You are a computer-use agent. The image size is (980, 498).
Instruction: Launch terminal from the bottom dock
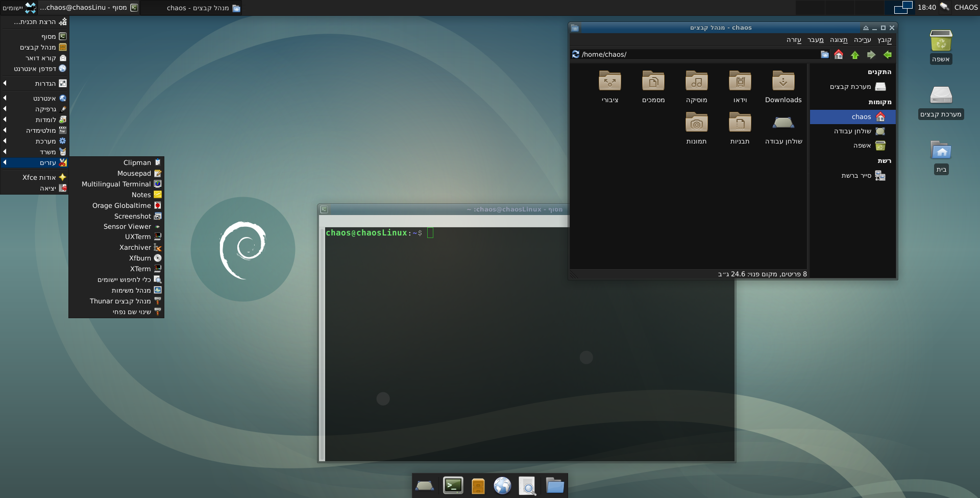coord(453,485)
